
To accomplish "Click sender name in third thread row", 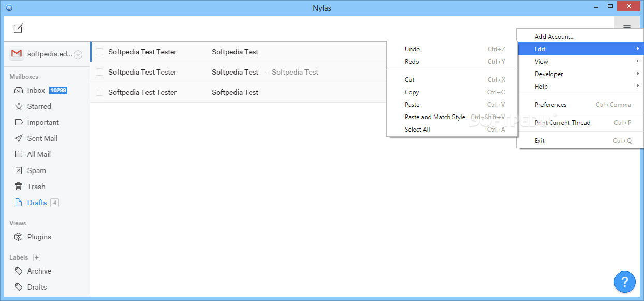I will pyautogui.click(x=142, y=92).
